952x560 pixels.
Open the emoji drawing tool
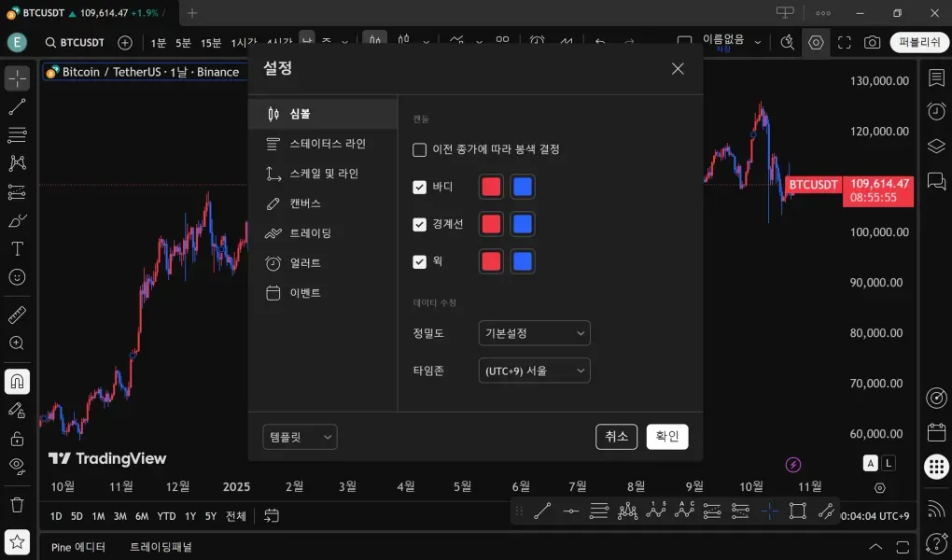coord(17,276)
